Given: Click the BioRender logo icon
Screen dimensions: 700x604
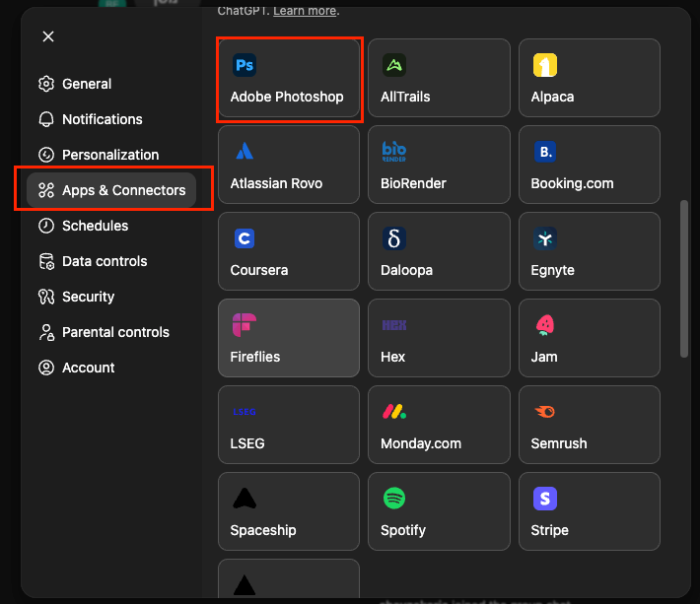Looking at the screenshot, I should point(394,152).
